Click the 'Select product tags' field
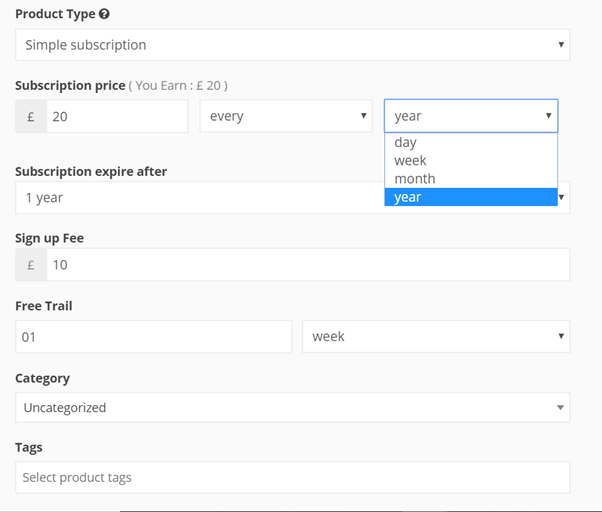The width and height of the screenshot is (602, 512). pos(292,478)
